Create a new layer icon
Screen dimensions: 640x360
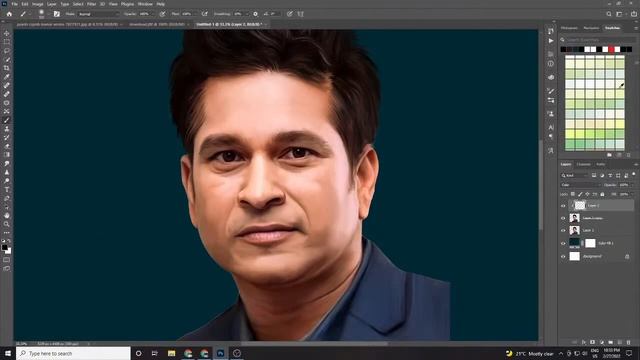click(620, 342)
